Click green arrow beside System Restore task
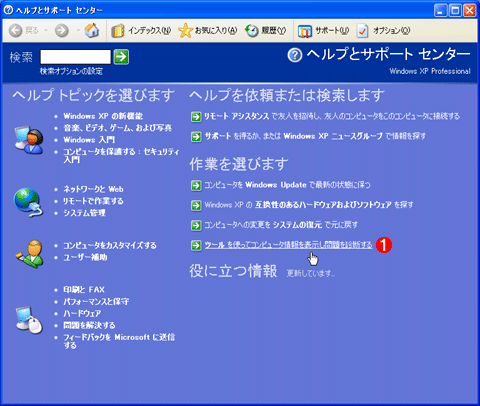The image size is (480, 406). pos(196,225)
